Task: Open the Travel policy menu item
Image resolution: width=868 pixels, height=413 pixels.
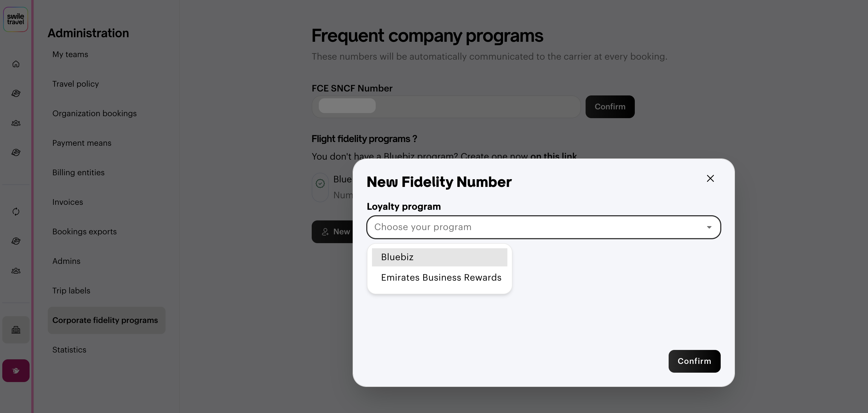Action: pos(75,84)
